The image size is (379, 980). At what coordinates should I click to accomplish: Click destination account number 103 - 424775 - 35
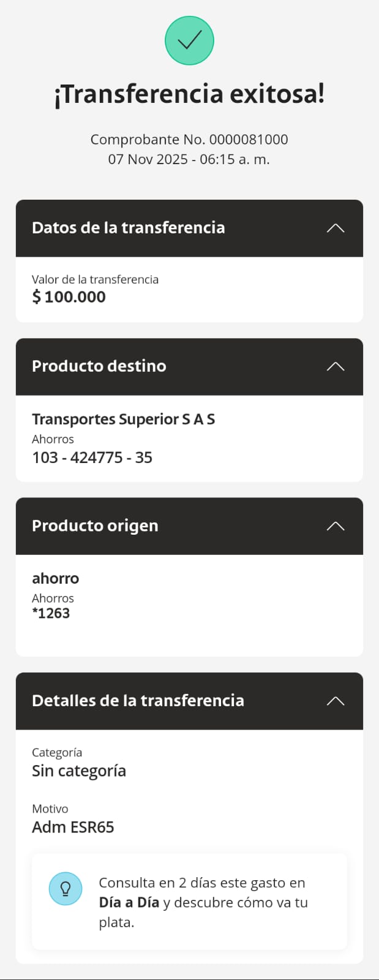click(x=92, y=458)
